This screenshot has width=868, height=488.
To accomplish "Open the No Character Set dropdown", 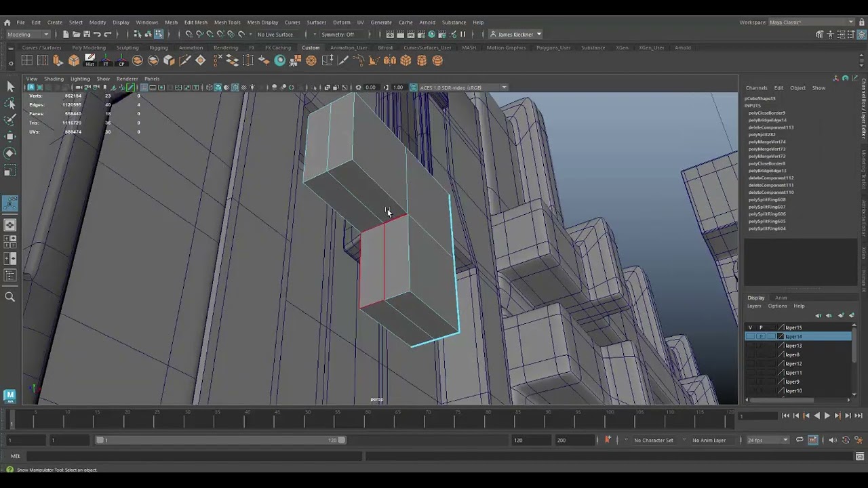I will tap(655, 440).
